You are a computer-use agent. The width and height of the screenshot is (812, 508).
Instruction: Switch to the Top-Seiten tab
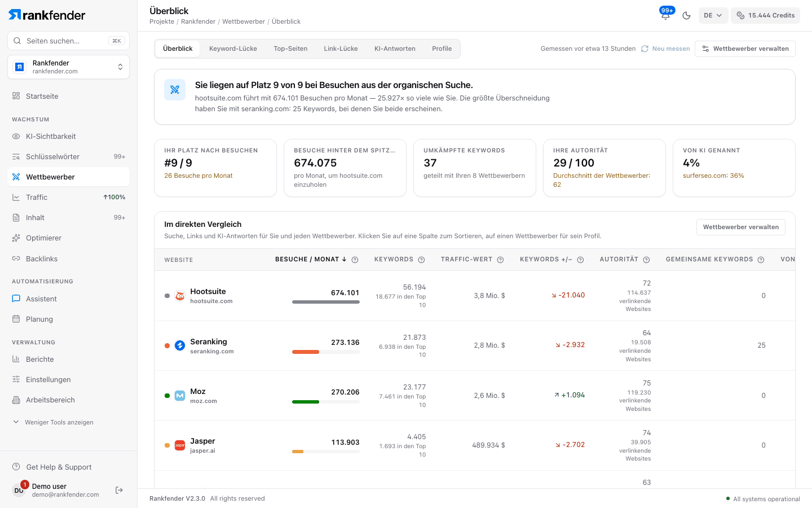point(290,49)
